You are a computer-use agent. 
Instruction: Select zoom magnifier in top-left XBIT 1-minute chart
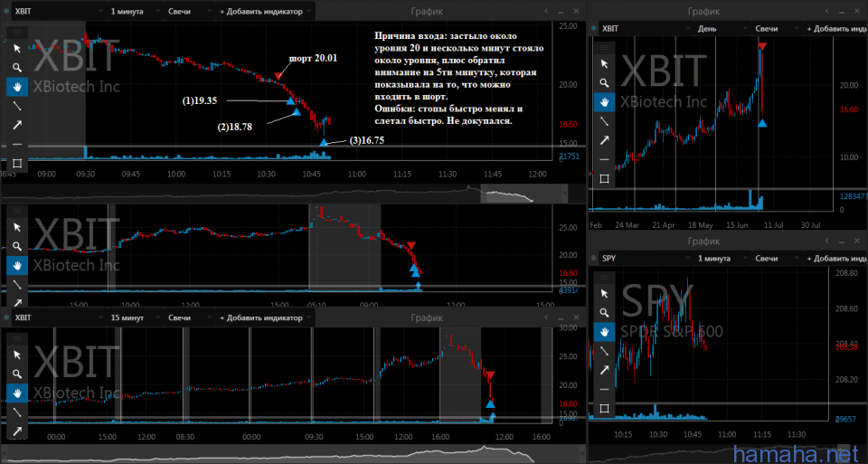pyautogui.click(x=17, y=68)
